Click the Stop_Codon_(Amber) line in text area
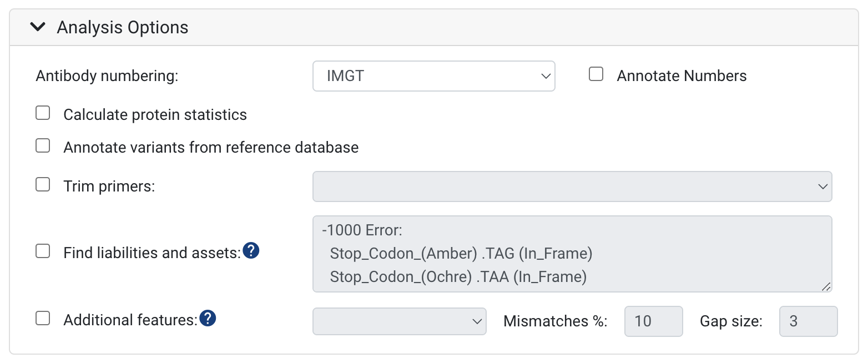Viewport: 868px width, 363px height. pyautogui.click(x=461, y=254)
